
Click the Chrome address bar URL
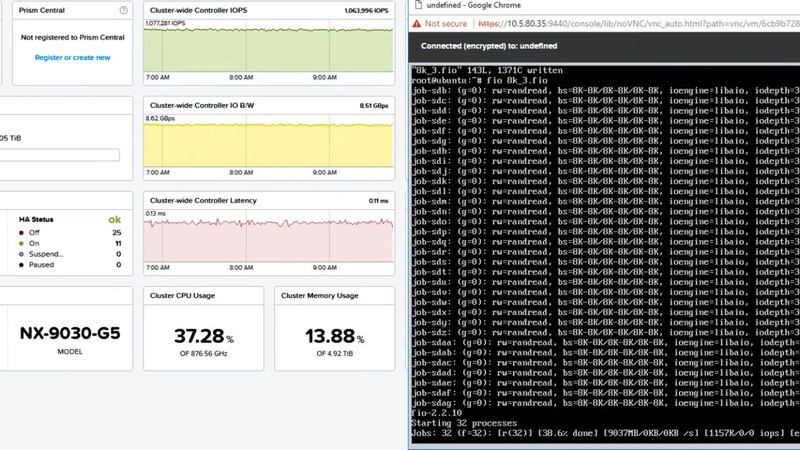coord(639,23)
